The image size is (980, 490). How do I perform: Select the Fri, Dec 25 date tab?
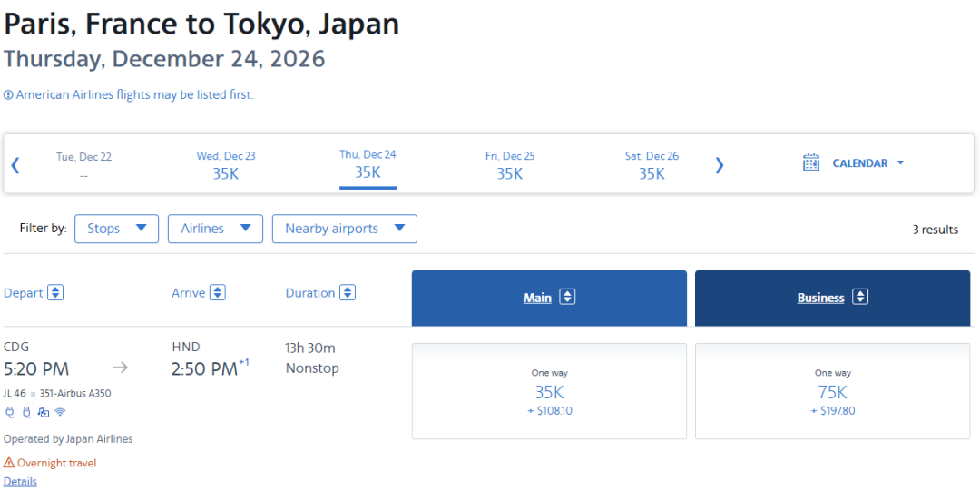tap(509, 165)
